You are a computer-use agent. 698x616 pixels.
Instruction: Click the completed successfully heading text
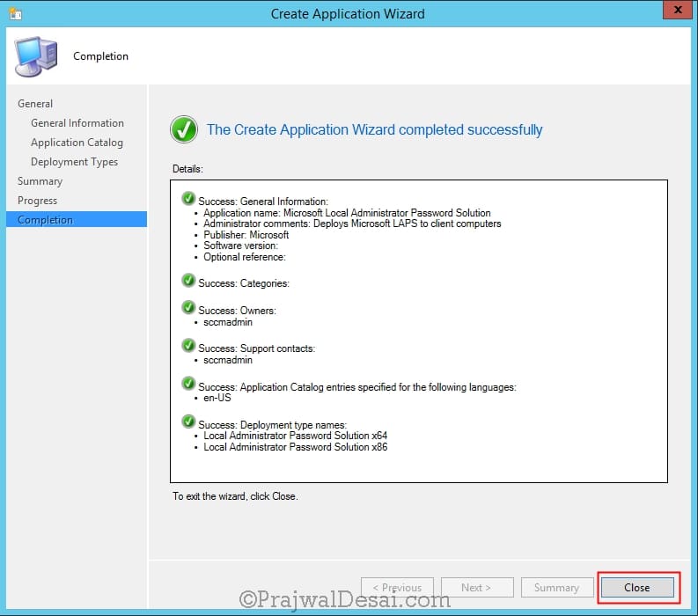coord(374,129)
